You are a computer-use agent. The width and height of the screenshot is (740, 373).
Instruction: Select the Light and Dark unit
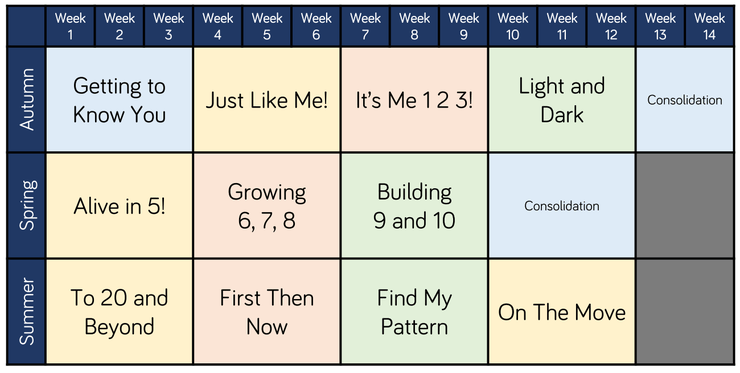562,100
